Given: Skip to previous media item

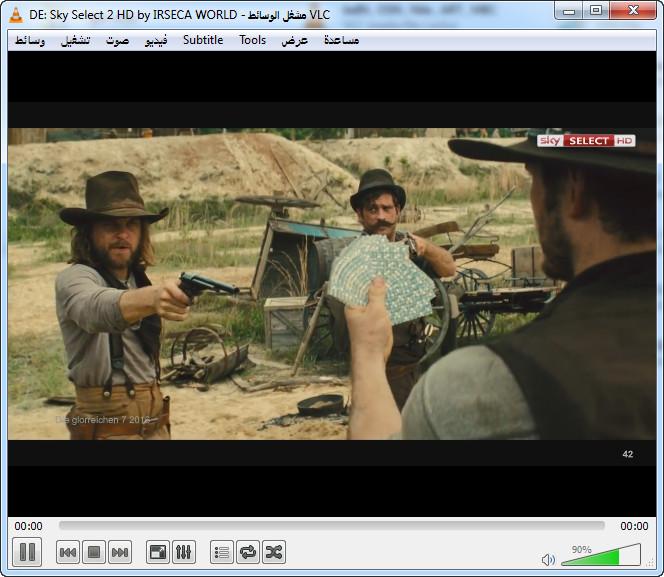Looking at the screenshot, I should 68,552.
